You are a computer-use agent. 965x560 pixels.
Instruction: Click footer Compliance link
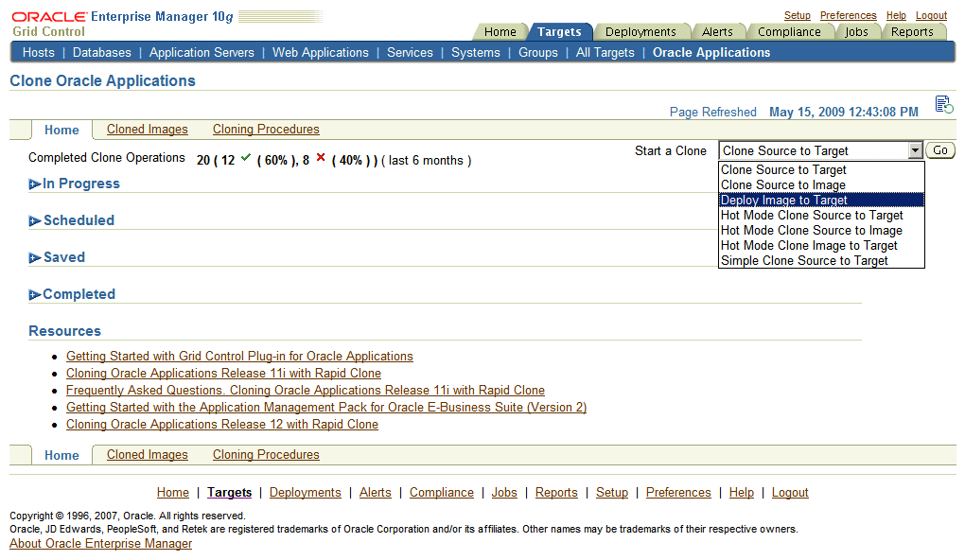click(x=442, y=492)
